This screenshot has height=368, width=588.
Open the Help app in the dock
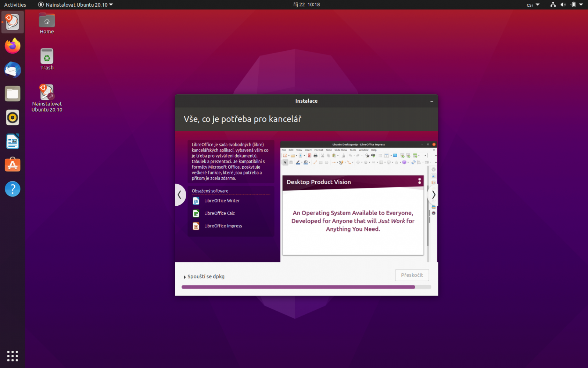point(12,189)
